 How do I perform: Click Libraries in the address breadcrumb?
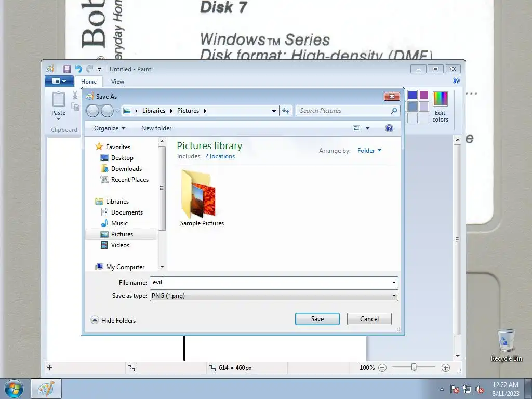coord(153,111)
